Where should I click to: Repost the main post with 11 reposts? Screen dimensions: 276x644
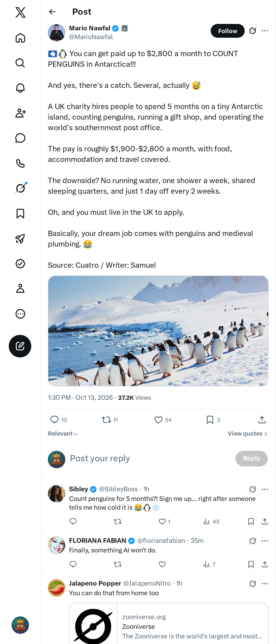[110, 420]
